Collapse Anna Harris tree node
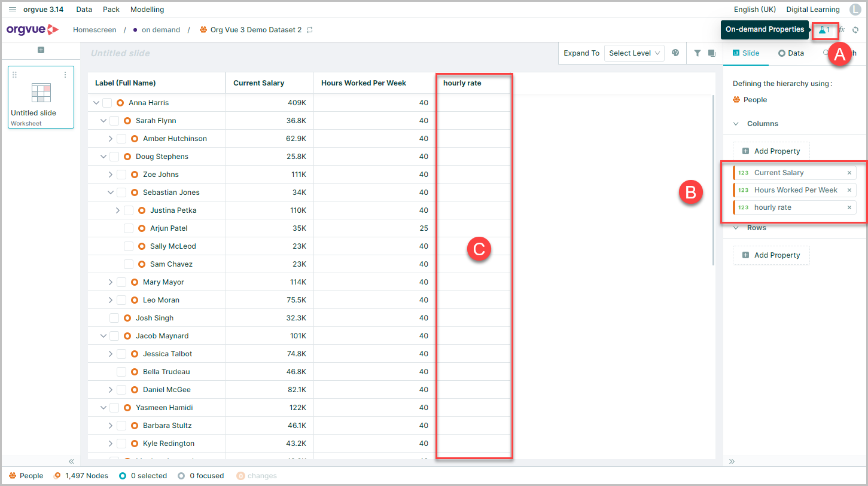868x486 pixels. (96, 103)
